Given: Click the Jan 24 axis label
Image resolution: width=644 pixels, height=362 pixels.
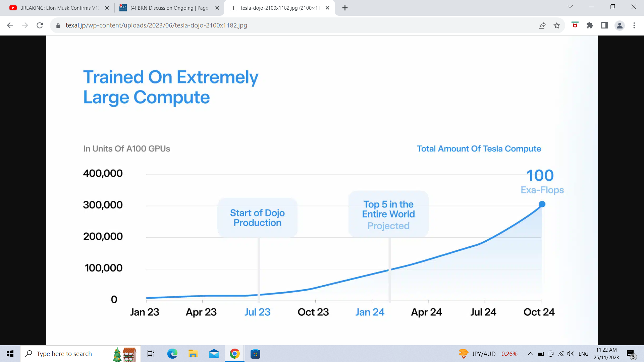Looking at the screenshot, I should click(x=370, y=312).
